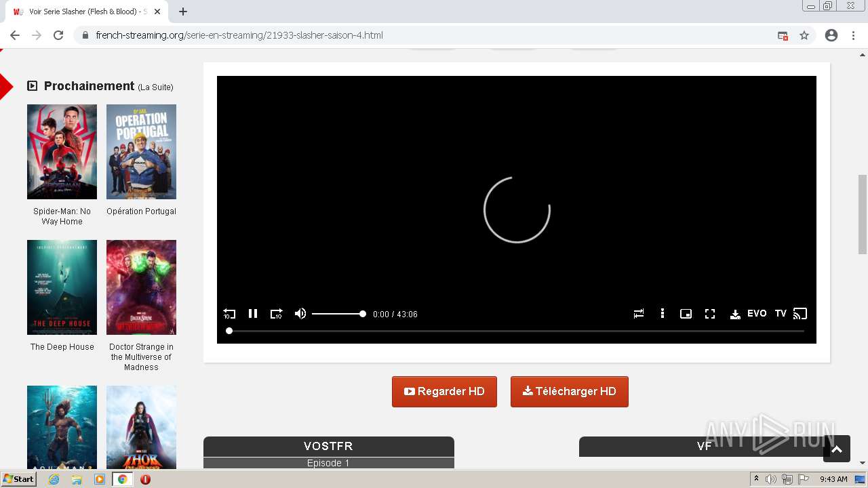View site lock security info
Image resolution: width=868 pixels, height=488 pixels.
(x=85, y=35)
